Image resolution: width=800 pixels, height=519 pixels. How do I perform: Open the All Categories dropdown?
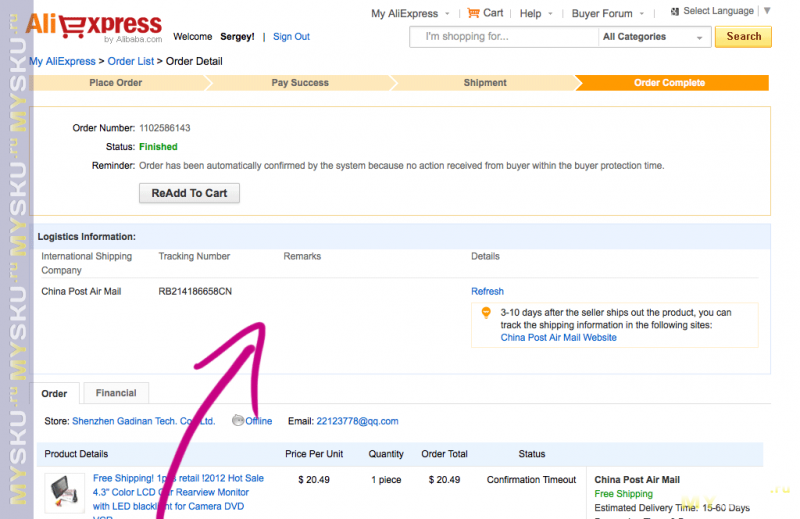(654, 37)
